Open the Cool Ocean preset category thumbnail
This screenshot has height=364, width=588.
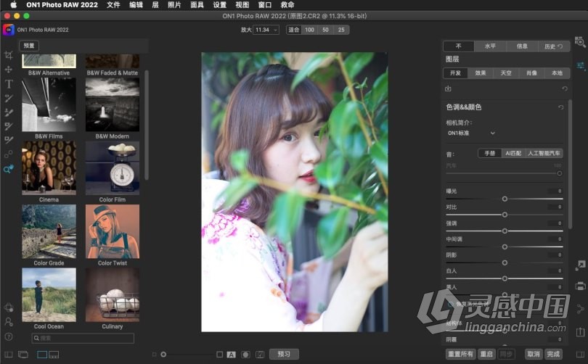pos(49,294)
